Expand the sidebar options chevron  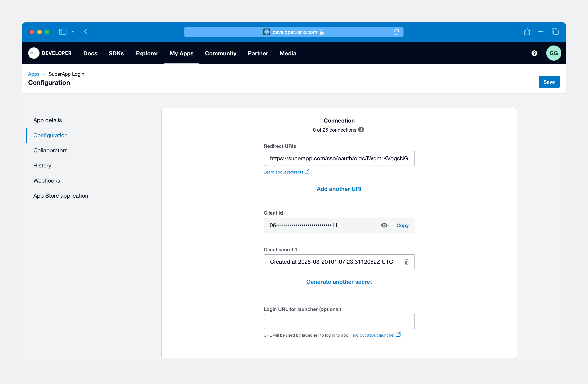click(73, 32)
